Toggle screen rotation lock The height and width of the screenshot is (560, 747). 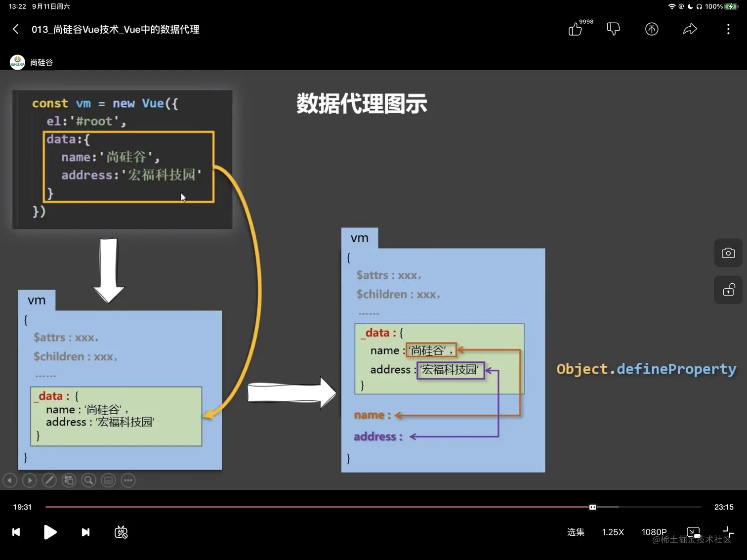point(728,290)
